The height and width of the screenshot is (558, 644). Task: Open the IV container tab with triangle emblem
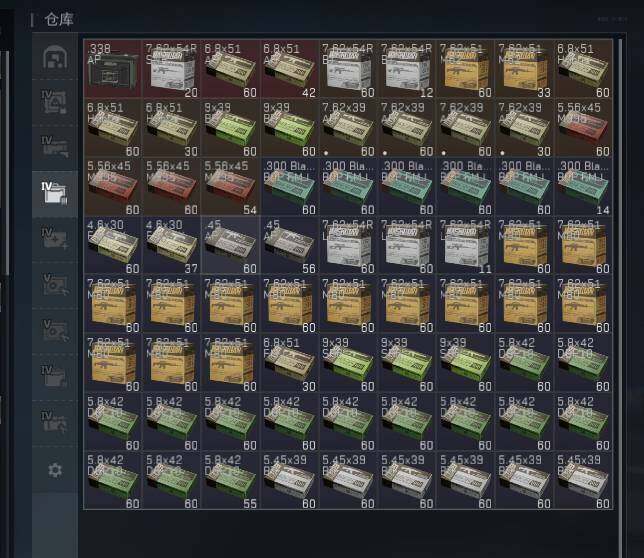[55, 102]
